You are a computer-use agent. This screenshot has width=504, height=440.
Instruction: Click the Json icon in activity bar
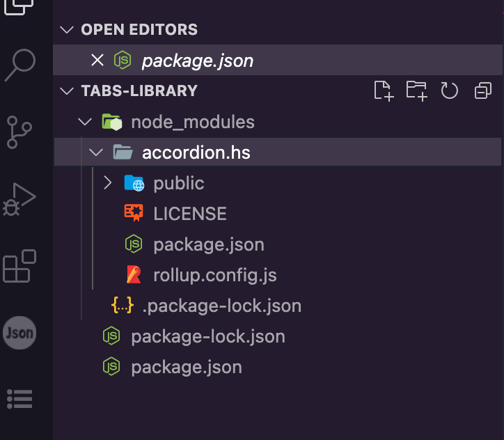click(x=19, y=333)
